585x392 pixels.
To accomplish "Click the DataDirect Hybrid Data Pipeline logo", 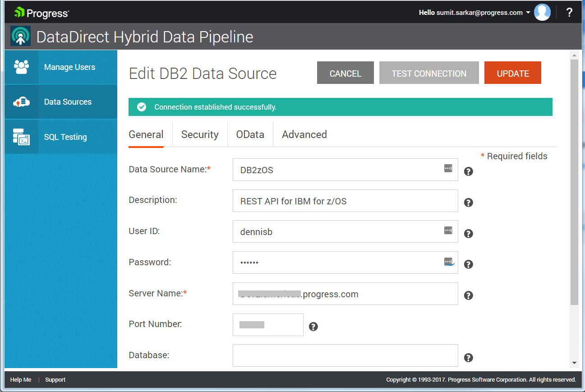I will [x=20, y=36].
